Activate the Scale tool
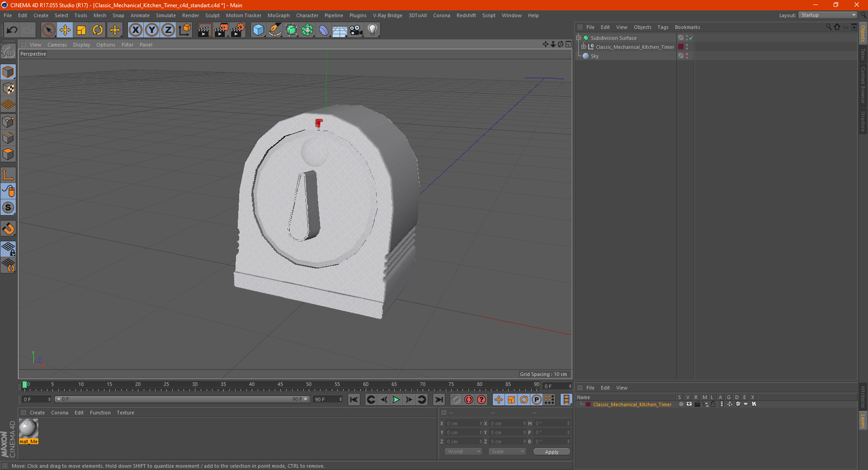Image resolution: width=868 pixels, height=470 pixels. [x=81, y=30]
